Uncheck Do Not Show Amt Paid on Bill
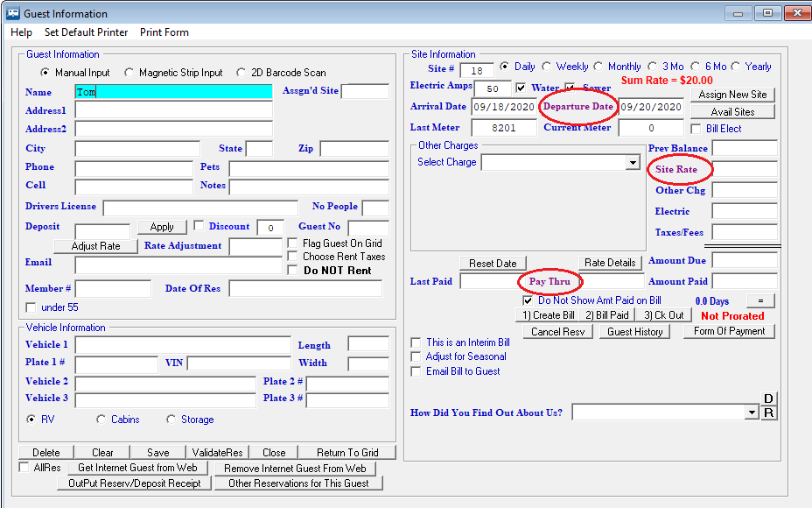Image resolution: width=812 pixels, height=508 pixels. 528,300
